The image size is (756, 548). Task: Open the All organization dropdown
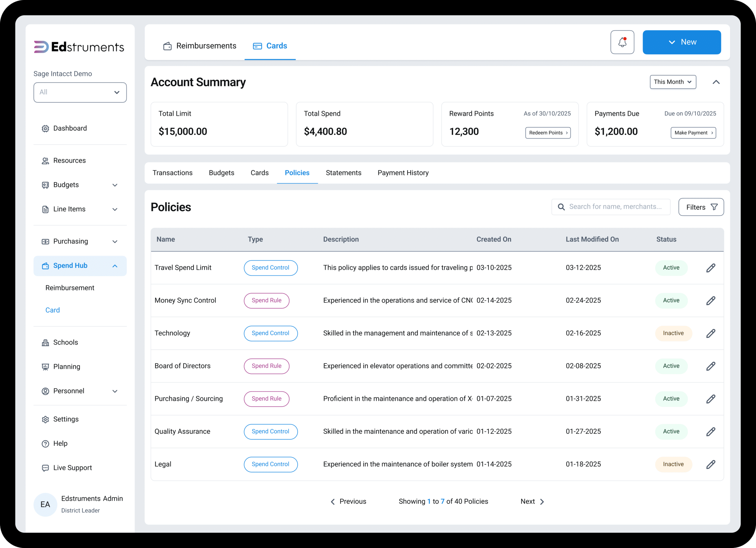[80, 92]
